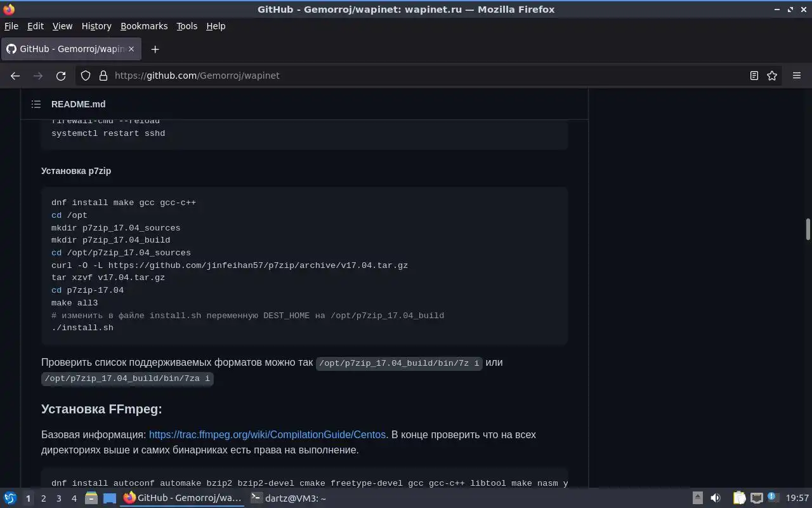This screenshot has height=508, width=812.
Task: Click the Firefox logo in title bar
Action: pyautogui.click(x=9, y=10)
